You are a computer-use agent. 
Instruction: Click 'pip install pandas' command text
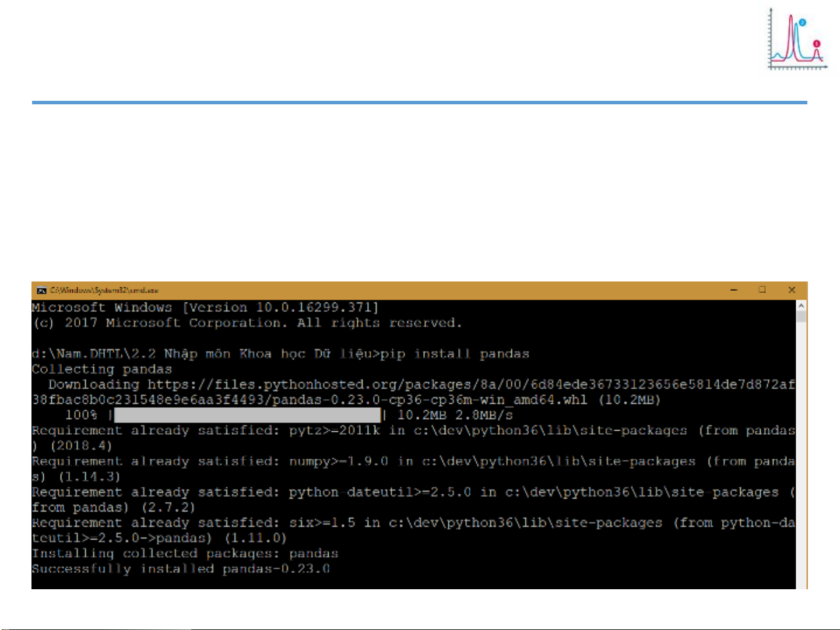click(455, 354)
